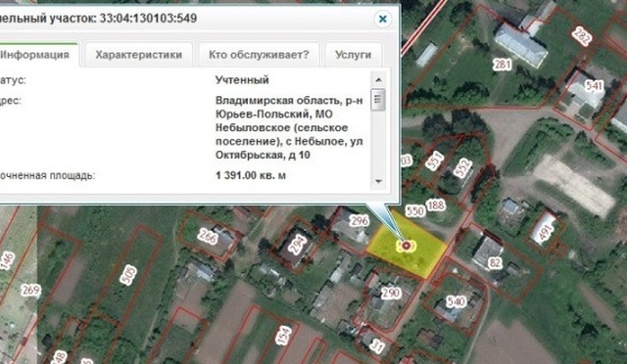Open the Характеристики tab

pos(138,55)
